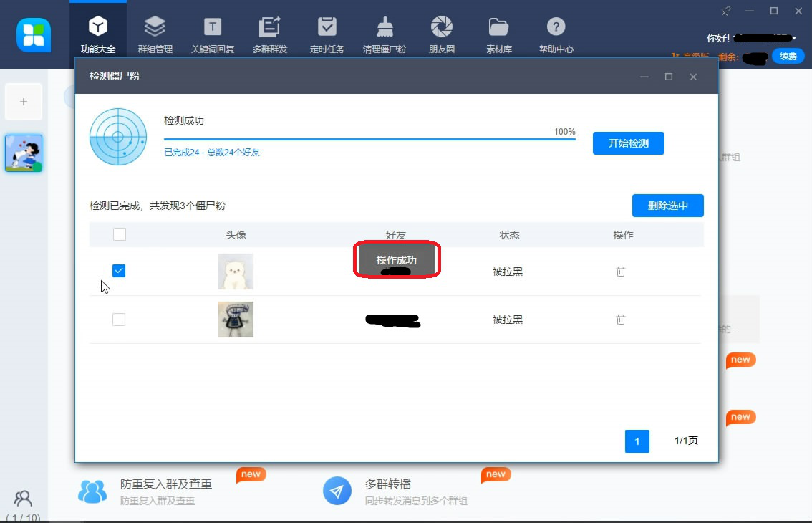The width and height of the screenshot is (812, 523).
Task: Open the 防重复入群及查重 feature icon
Action: tap(92, 491)
